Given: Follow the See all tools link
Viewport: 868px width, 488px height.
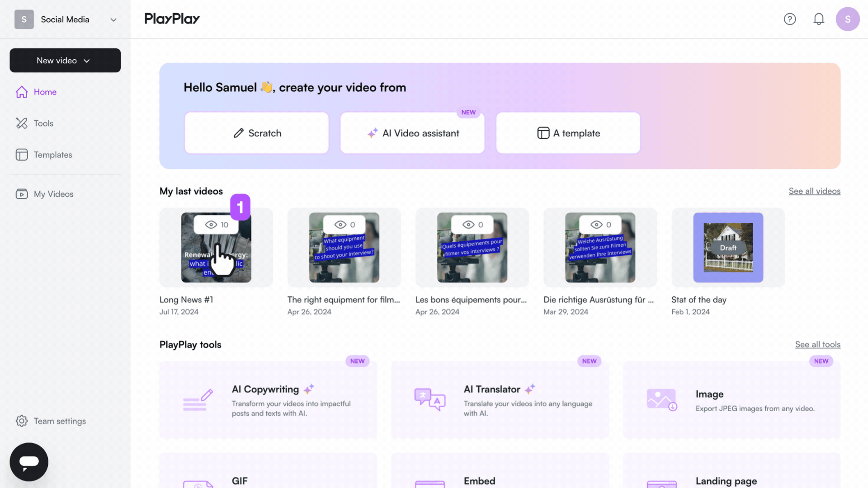Looking at the screenshot, I should pos(818,345).
